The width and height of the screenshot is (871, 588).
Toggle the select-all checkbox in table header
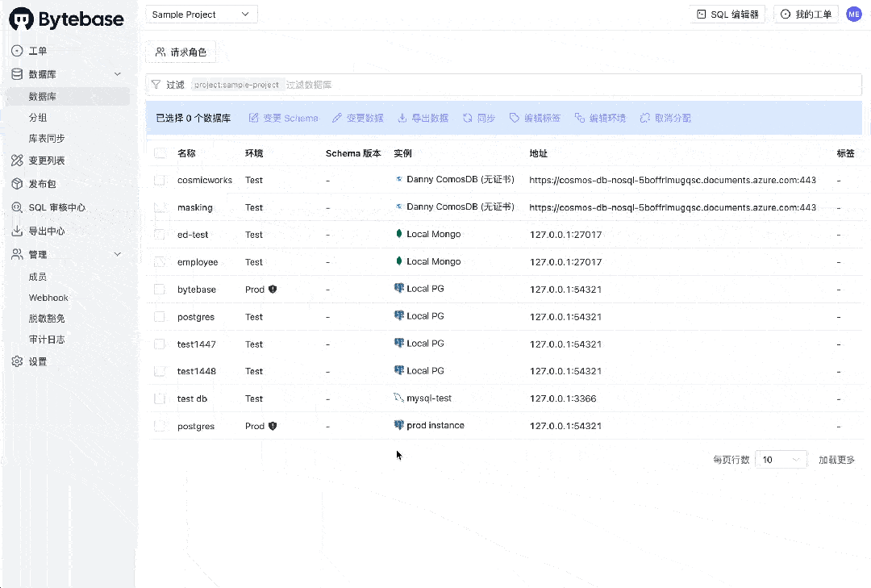[x=160, y=153]
